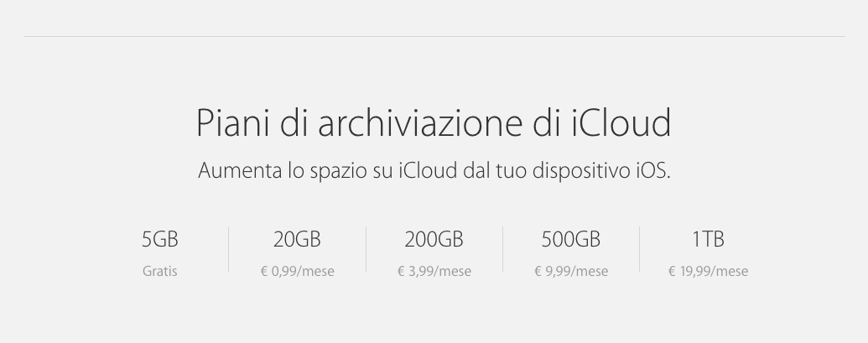Click the € 3,99/mese price

434,272
